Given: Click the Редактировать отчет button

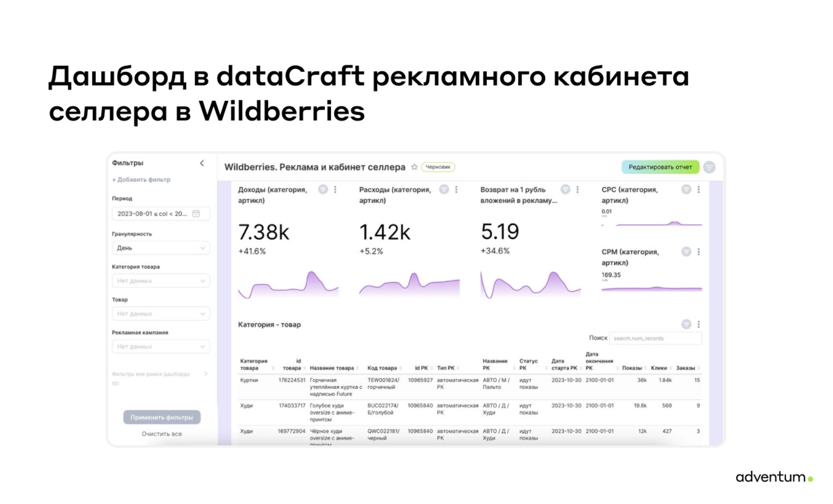Looking at the screenshot, I should tap(660, 167).
